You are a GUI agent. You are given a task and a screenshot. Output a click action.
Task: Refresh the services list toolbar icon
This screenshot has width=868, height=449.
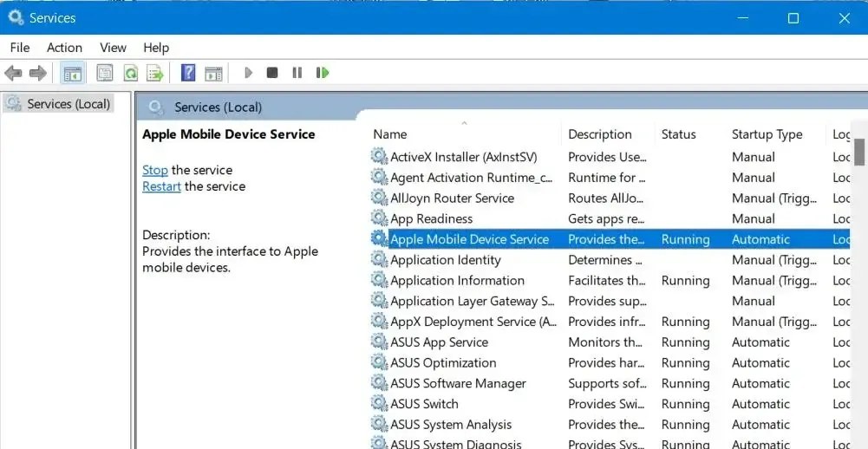point(131,73)
